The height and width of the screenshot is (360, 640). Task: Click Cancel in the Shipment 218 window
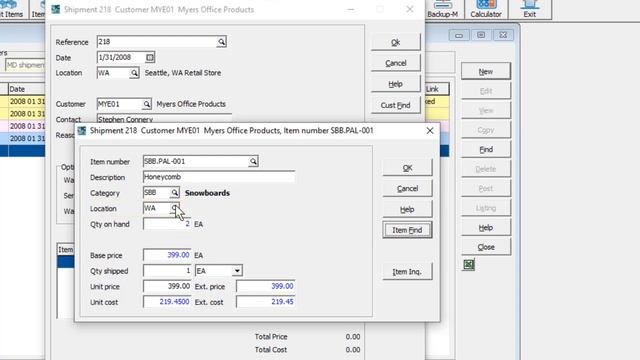(396, 63)
